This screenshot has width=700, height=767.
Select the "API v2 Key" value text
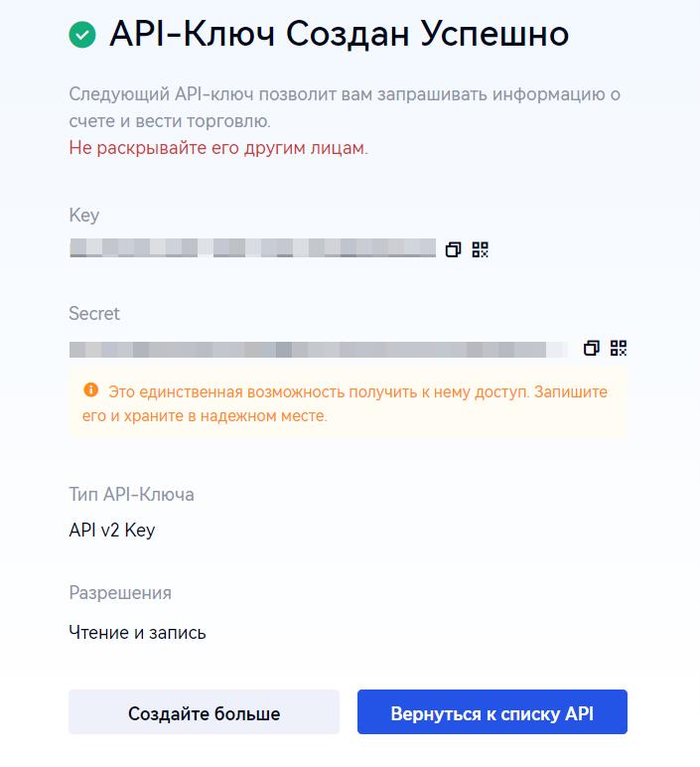click(112, 531)
